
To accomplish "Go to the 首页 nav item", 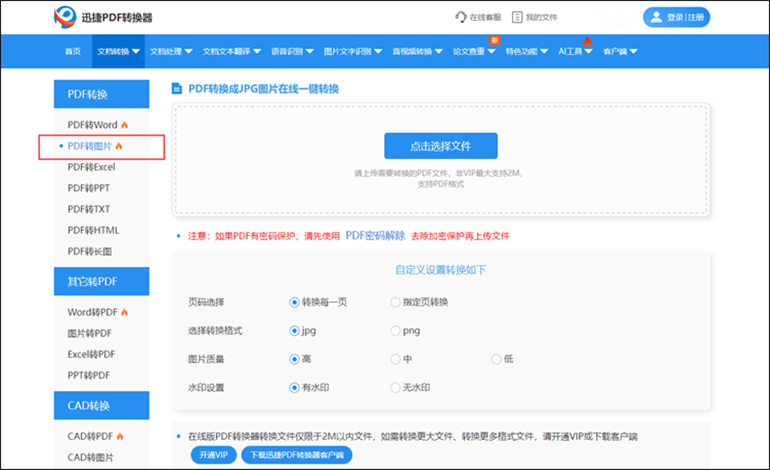I will [73, 51].
